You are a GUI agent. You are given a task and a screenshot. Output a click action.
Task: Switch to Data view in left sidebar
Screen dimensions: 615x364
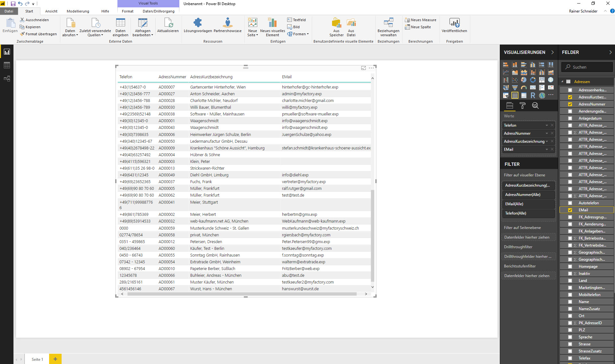(7, 65)
